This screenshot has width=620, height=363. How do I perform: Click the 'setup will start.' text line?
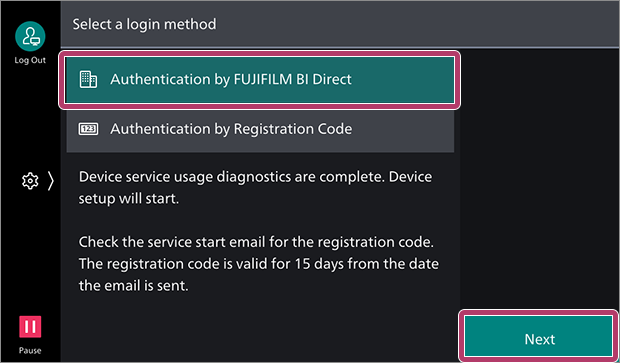pos(129,199)
